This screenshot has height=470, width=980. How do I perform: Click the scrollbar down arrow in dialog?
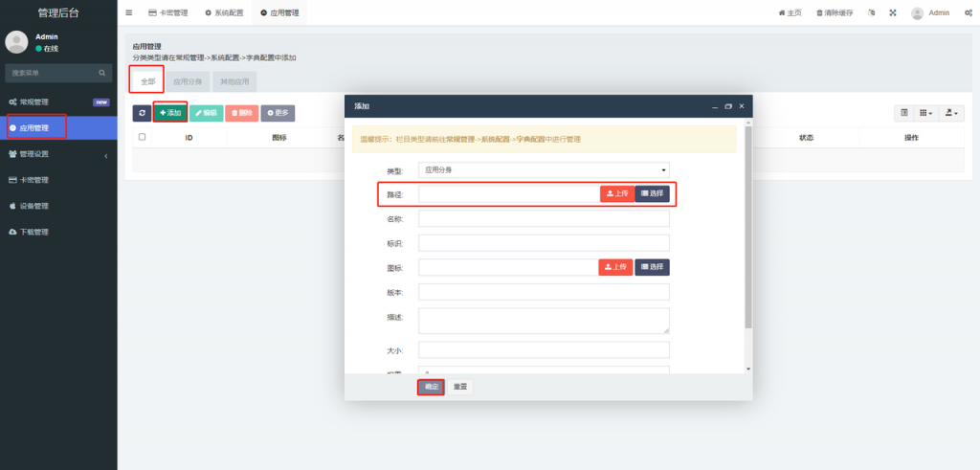tap(748, 369)
